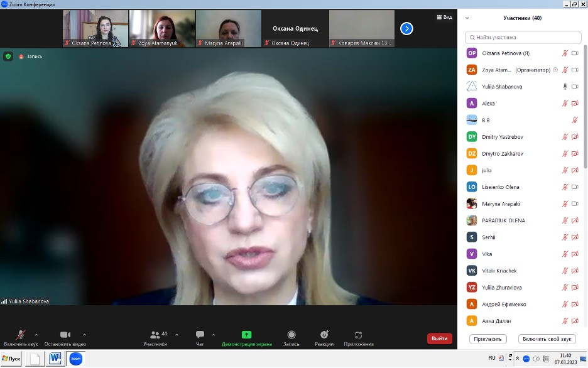
Task: Click the participants list scrollbar
Action: coord(585,107)
